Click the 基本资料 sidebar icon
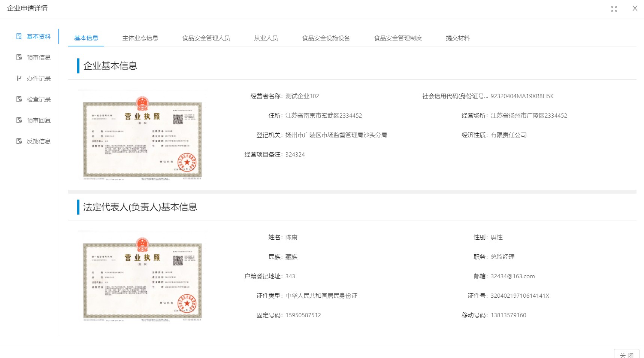Viewport: 644px width, 358px height. (x=19, y=36)
